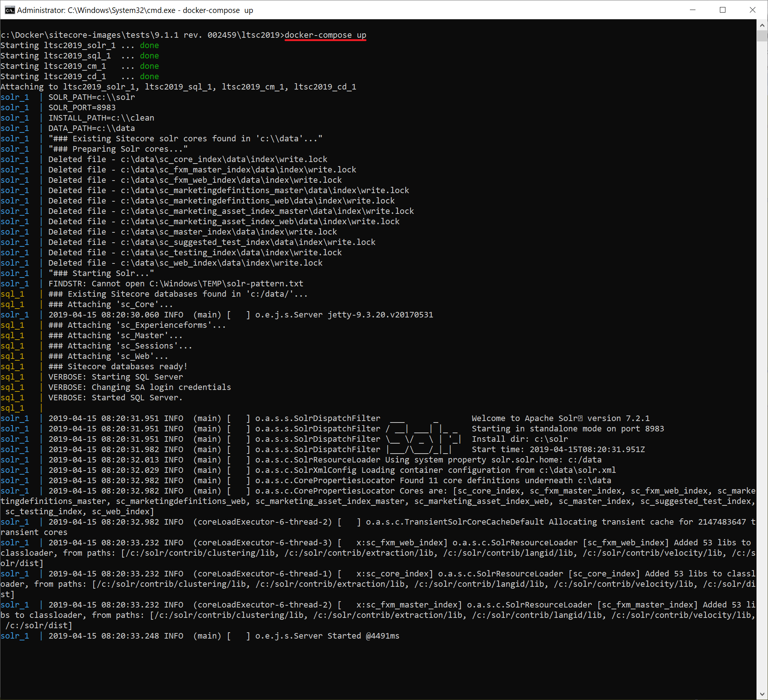Click the FINDSTR Cannot open error line
The image size is (768, 700).
tap(175, 284)
